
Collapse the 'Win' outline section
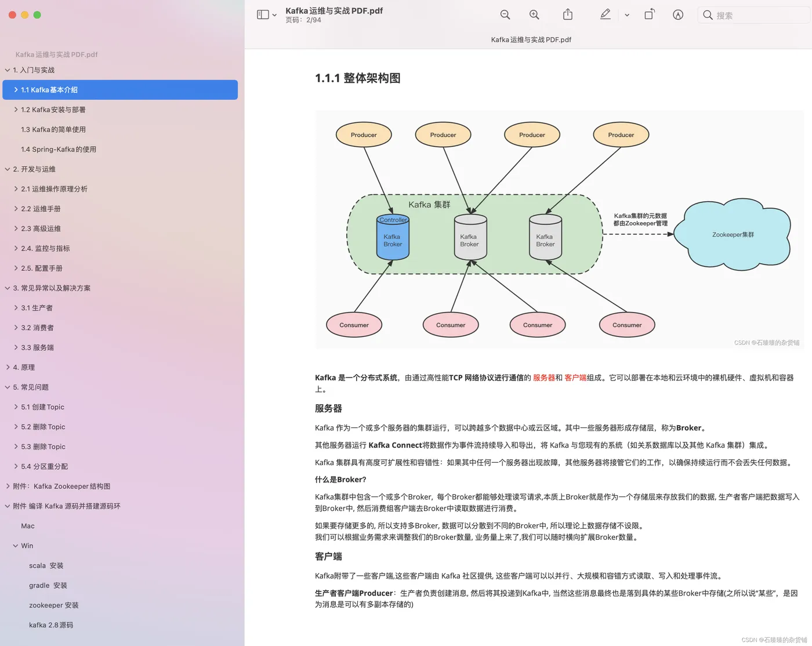16,546
